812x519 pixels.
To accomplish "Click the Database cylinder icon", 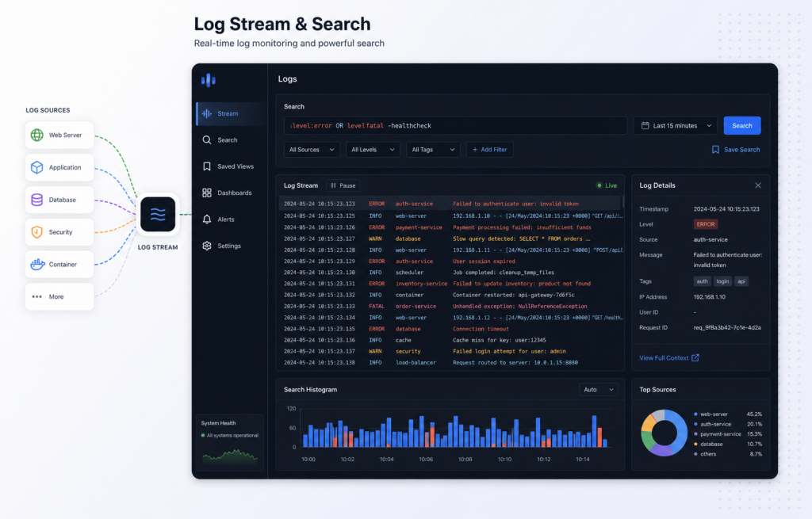I will [x=36, y=200].
